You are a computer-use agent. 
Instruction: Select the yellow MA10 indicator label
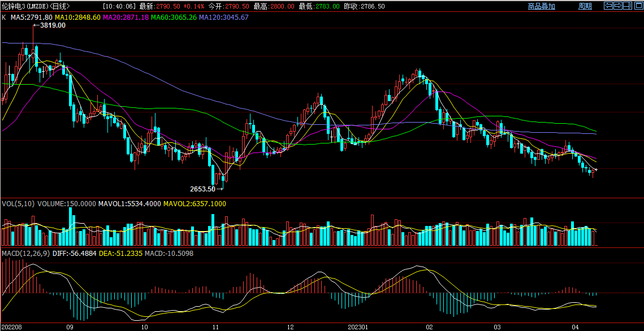(77, 18)
